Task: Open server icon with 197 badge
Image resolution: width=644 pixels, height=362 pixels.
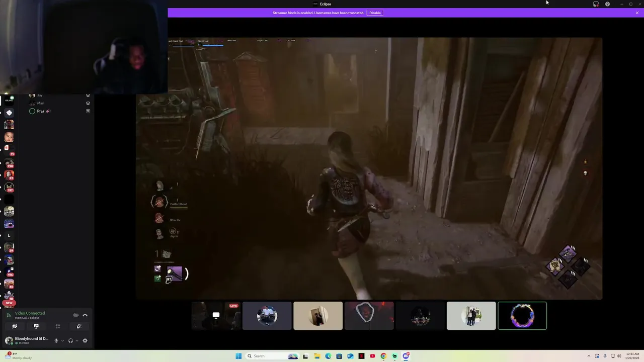Action: (x=9, y=187)
